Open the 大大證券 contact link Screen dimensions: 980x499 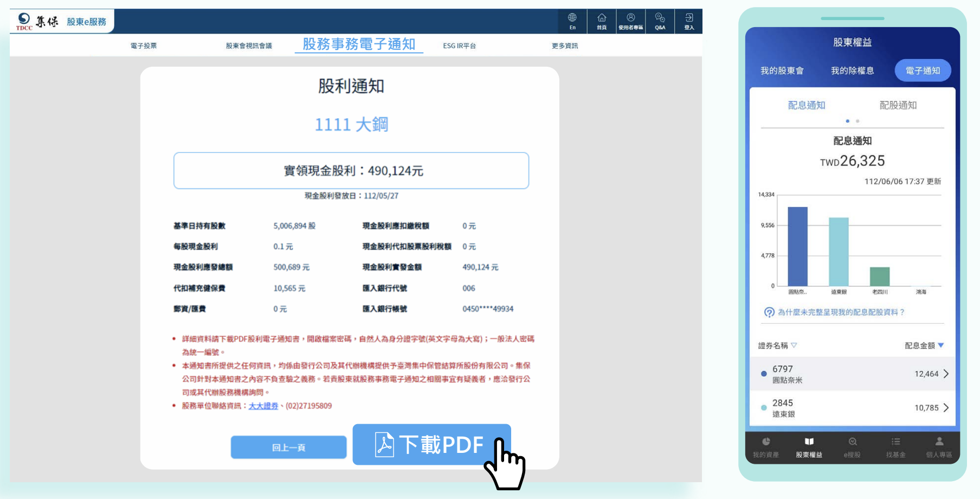point(263,406)
